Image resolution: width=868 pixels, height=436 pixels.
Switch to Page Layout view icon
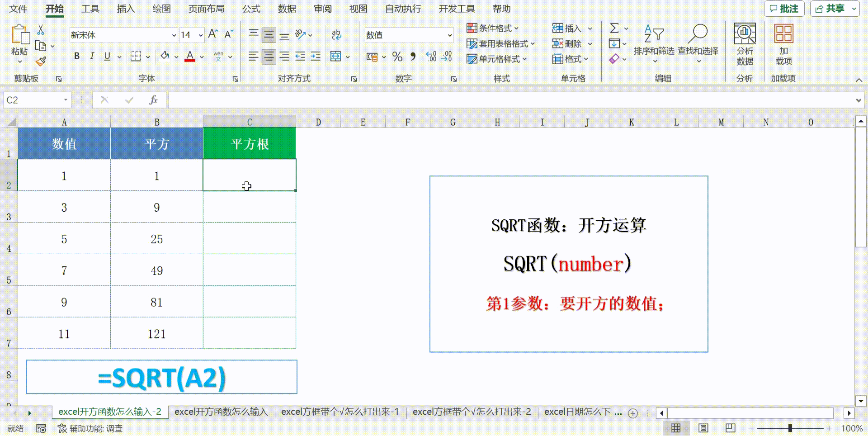[x=703, y=428]
